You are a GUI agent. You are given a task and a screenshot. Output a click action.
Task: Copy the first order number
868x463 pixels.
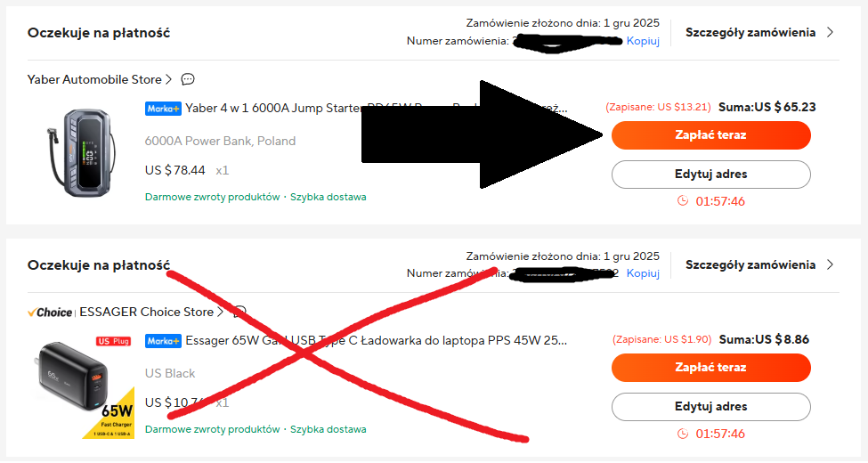pos(643,41)
